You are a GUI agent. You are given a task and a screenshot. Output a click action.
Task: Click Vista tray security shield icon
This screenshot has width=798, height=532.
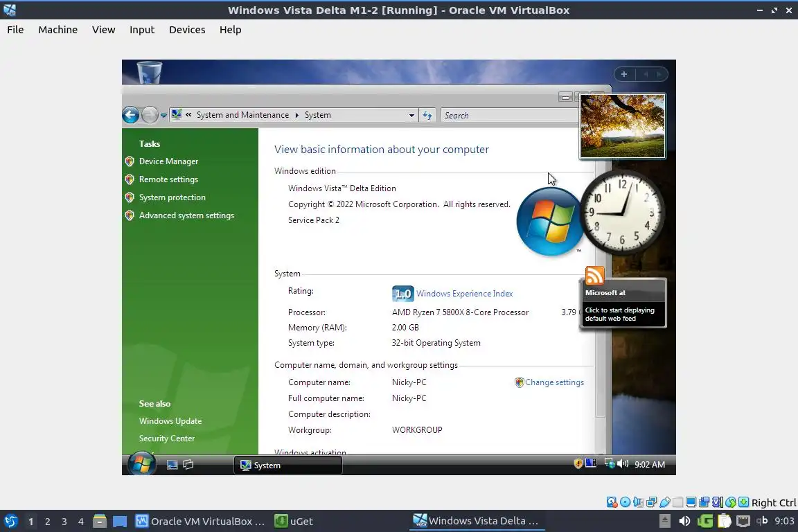pos(578,464)
